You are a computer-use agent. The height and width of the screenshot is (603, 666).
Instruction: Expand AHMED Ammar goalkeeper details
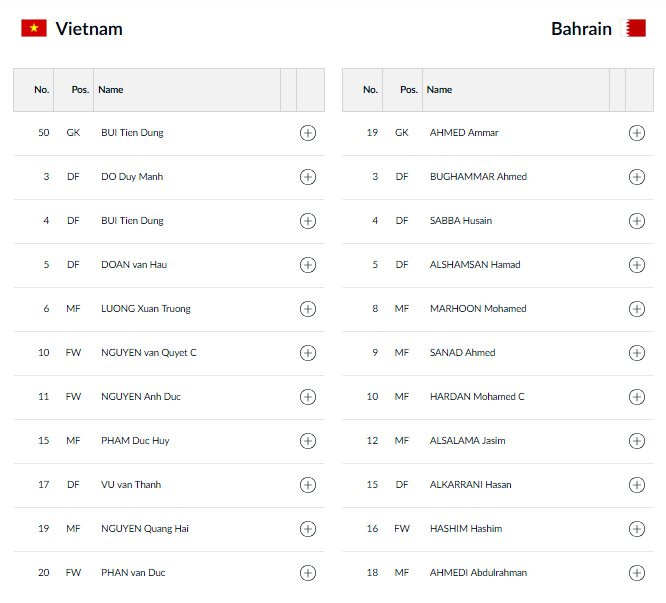click(x=637, y=133)
